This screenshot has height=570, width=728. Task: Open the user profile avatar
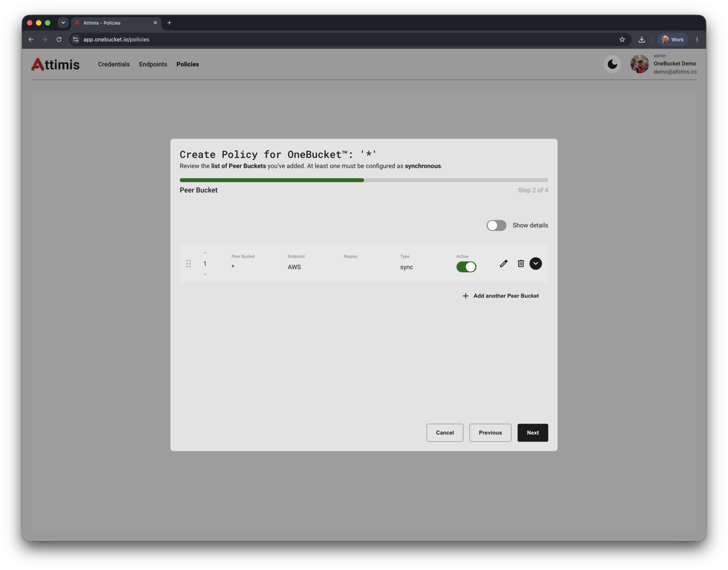tap(639, 64)
